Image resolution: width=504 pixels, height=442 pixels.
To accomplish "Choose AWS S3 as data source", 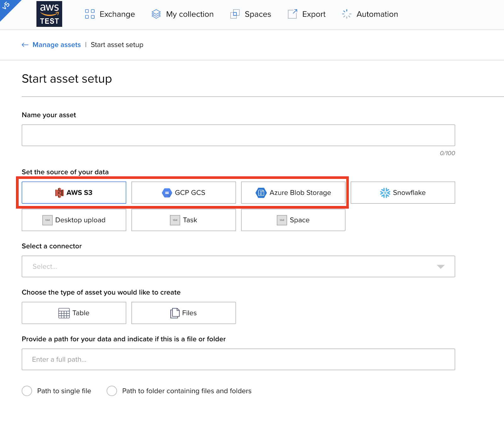I will click(74, 192).
